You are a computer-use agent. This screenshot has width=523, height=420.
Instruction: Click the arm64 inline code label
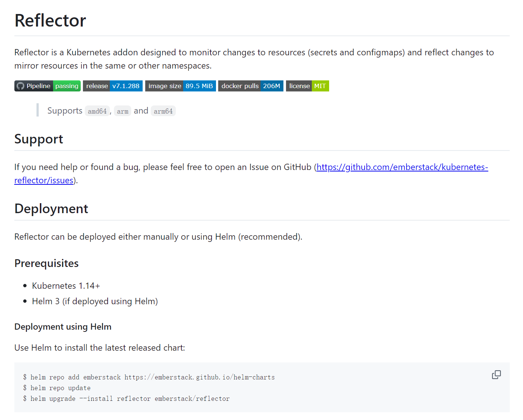(163, 111)
